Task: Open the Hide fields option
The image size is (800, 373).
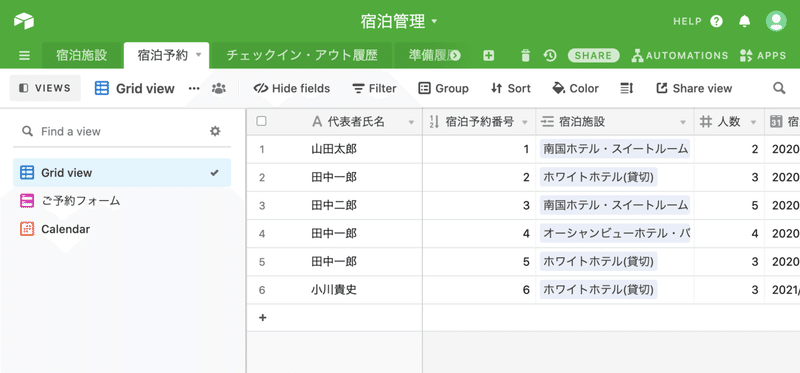Action: [291, 88]
